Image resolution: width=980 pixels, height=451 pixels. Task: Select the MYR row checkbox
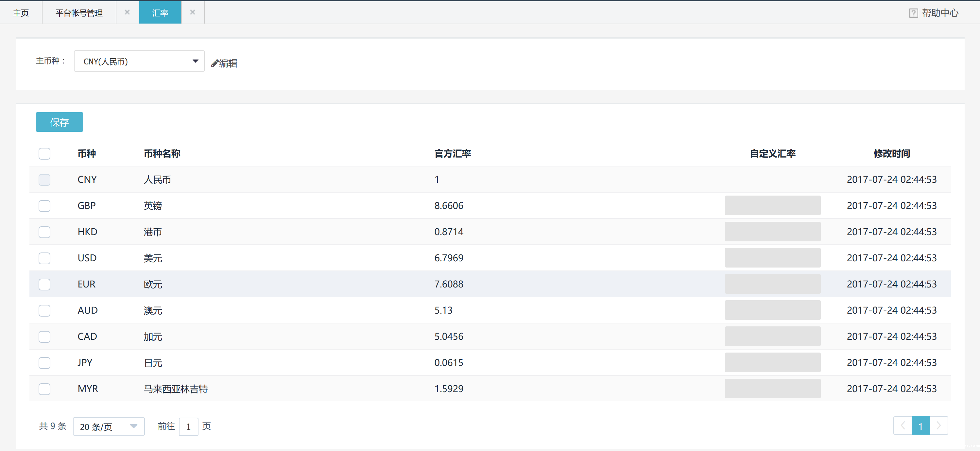point(44,389)
